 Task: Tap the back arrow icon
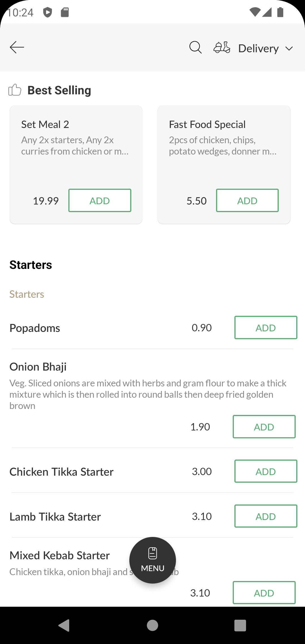coord(17,47)
